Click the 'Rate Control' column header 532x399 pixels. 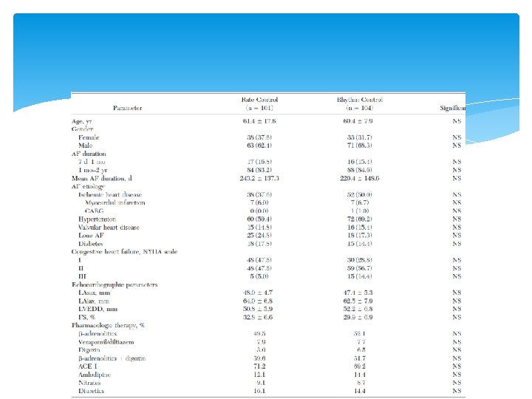pyautogui.click(x=259, y=100)
